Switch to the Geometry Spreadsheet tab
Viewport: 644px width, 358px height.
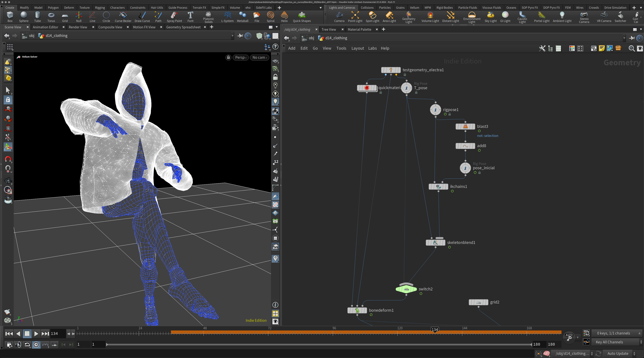tap(183, 27)
